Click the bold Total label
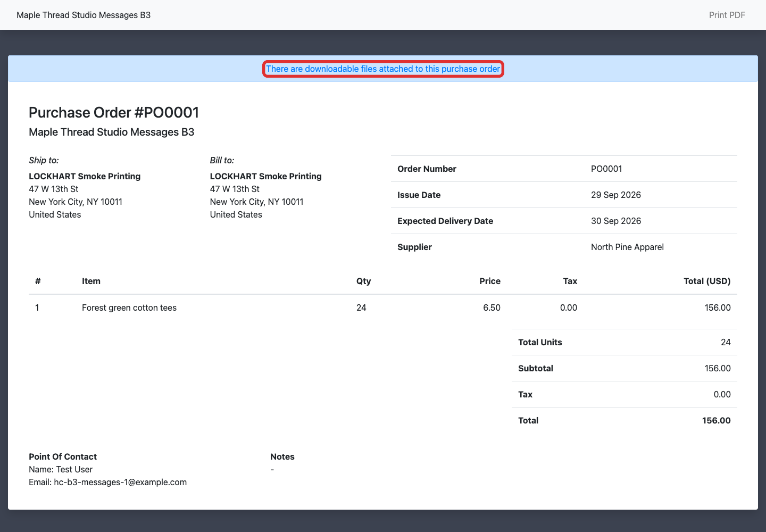This screenshot has height=532, width=766. (x=528, y=420)
